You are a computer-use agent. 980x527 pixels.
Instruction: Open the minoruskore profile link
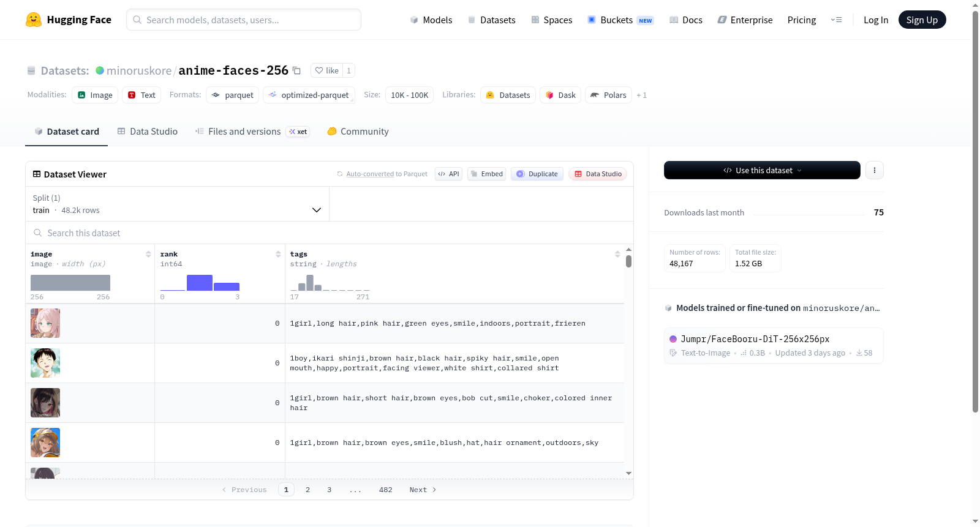point(139,70)
